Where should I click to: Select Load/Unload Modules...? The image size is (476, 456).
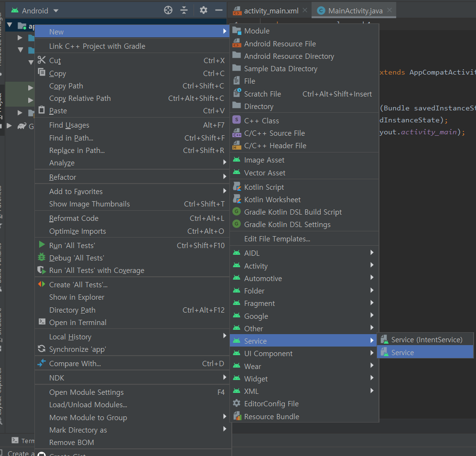tap(132, 405)
